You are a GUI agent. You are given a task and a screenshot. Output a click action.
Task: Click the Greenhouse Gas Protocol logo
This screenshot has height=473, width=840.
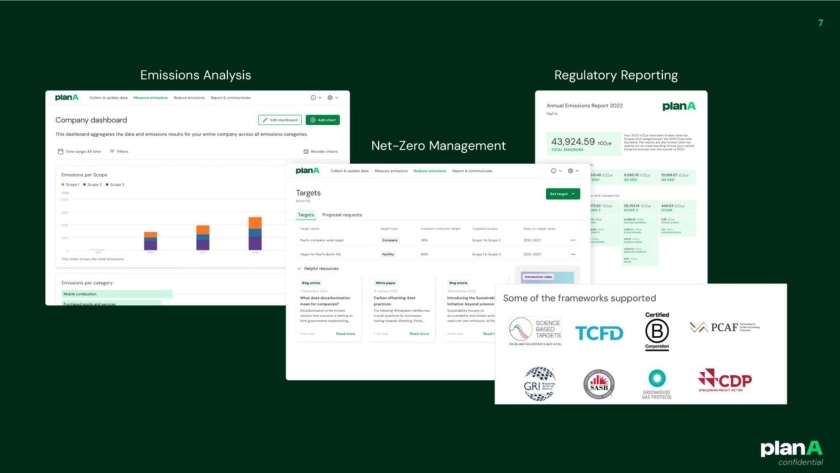pyautogui.click(x=658, y=383)
